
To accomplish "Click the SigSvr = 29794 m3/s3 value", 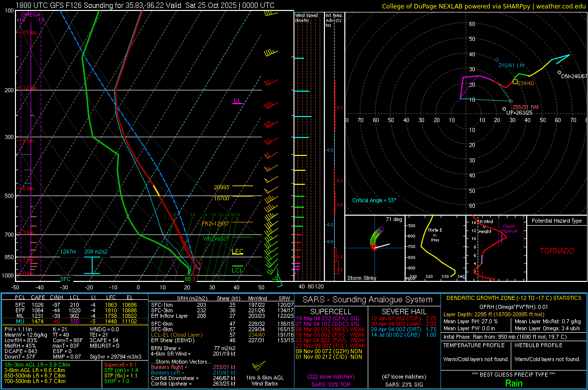I will pos(116,357).
